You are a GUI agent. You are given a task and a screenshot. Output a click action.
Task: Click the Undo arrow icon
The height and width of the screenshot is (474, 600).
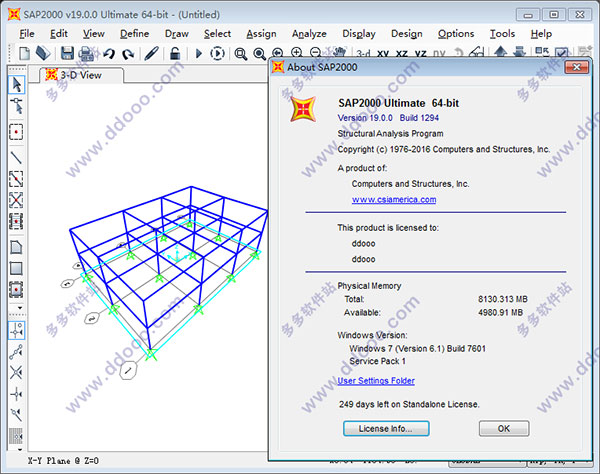[x=109, y=54]
